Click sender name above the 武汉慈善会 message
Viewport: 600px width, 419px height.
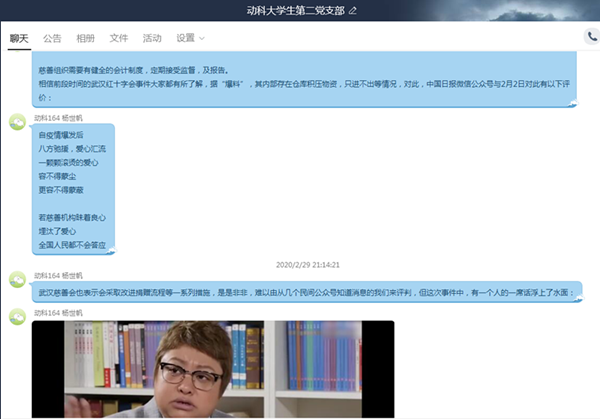pyautogui.click(x=59, y=274)
